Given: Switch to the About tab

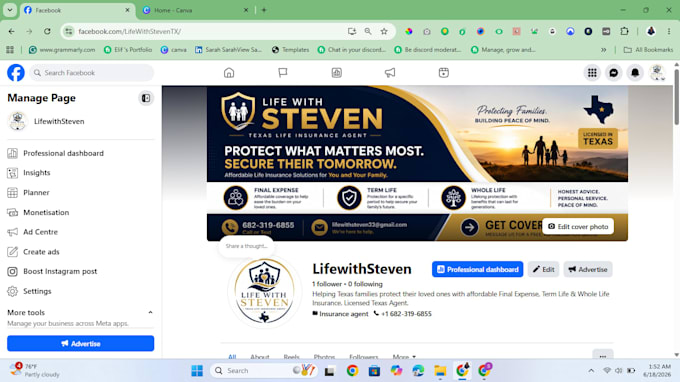Looking at the screenshot, I should pos(260,357).
